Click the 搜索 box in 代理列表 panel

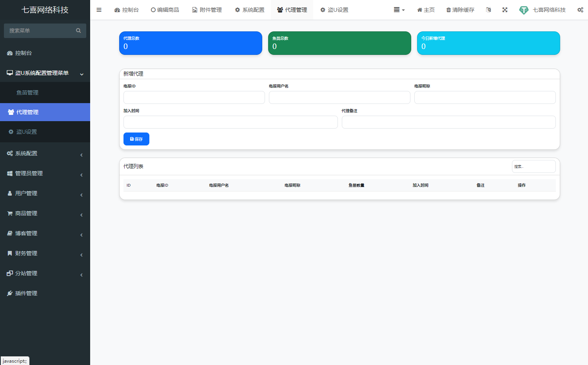click(x=534, y=166)
